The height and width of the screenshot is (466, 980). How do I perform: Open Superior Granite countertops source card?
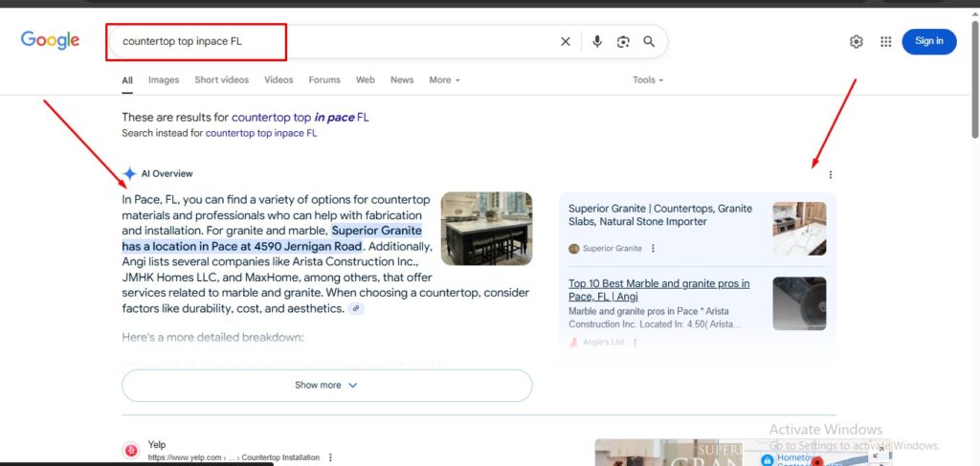(x=660, y=215)
